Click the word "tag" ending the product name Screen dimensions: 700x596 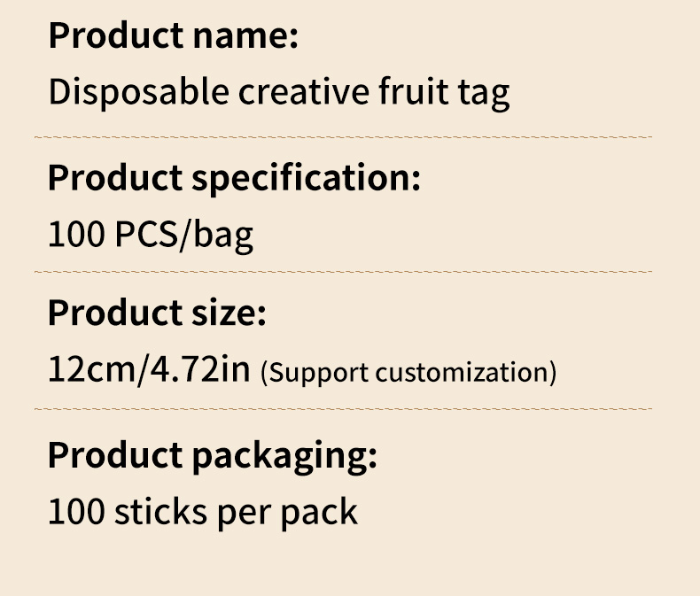tap(486, 94)
